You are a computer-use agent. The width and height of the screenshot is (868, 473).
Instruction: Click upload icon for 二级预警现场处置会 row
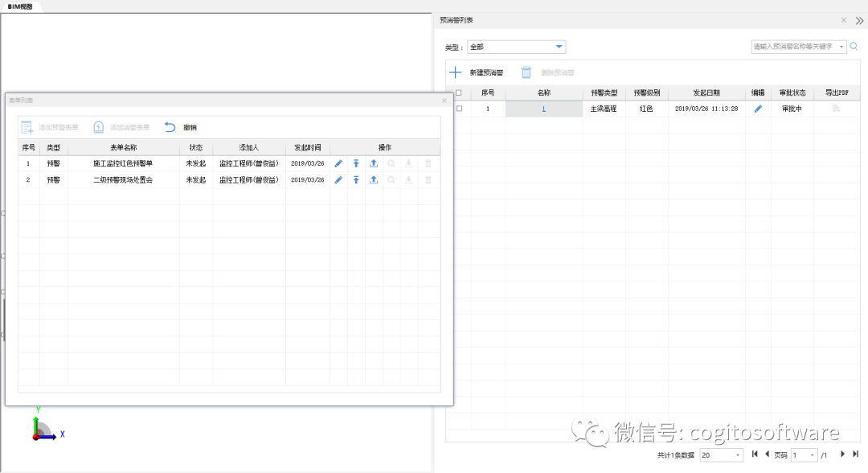pyautogui.click(x=374, y=180)
